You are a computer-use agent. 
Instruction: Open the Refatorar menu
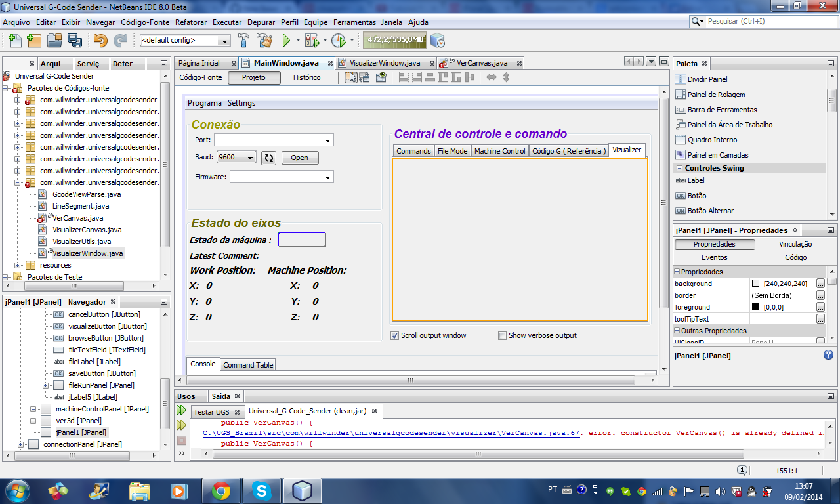[x=191, y=22]
